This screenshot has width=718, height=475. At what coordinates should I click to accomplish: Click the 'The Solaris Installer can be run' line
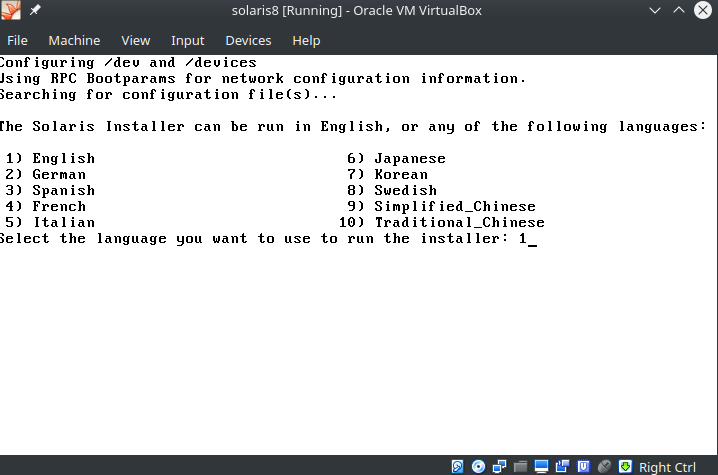(353, 126)
